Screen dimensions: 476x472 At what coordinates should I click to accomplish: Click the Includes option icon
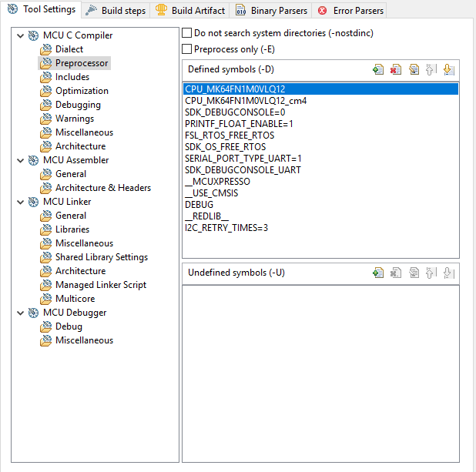46,77
